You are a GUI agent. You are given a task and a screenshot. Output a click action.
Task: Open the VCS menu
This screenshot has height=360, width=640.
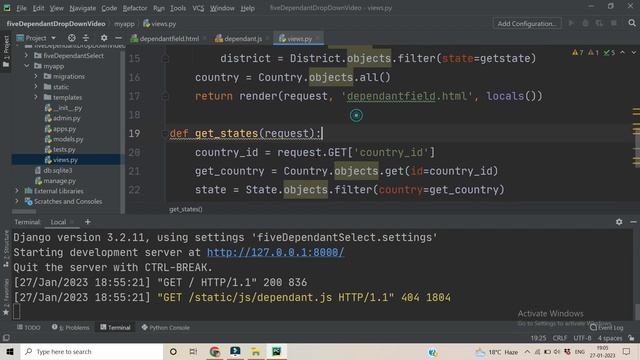tap(198, 8)
